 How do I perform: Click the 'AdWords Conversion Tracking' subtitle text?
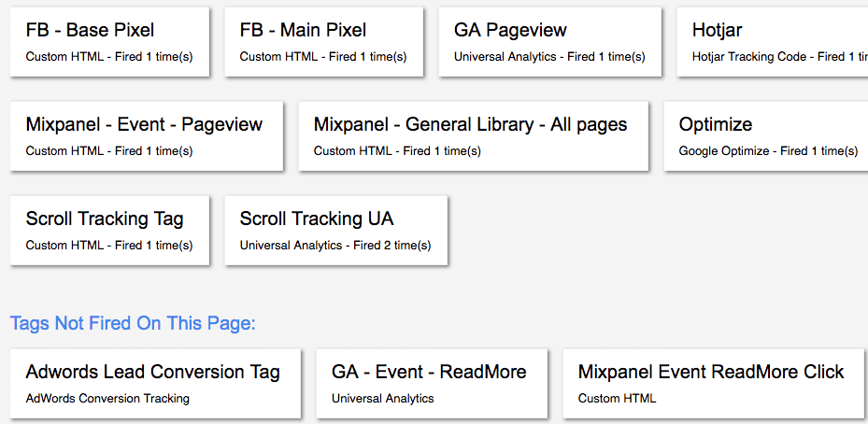[107, 399]
